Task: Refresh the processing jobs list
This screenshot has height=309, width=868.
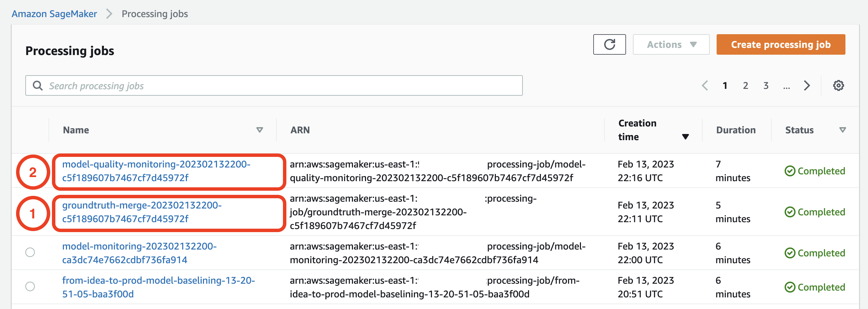Action: 609,44
